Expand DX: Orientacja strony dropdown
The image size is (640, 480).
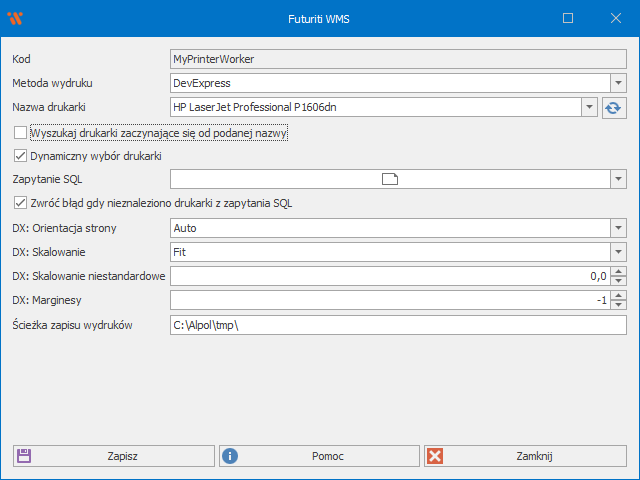(618, 228)
